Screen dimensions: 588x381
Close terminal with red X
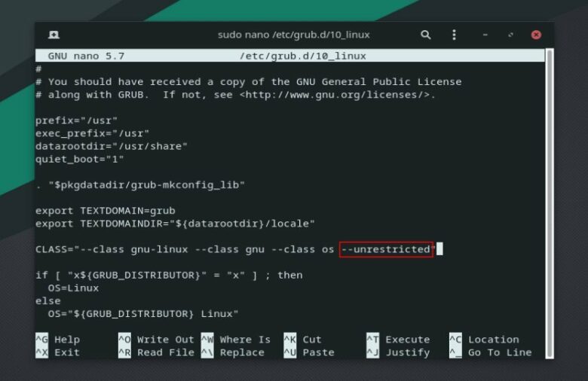536,35
